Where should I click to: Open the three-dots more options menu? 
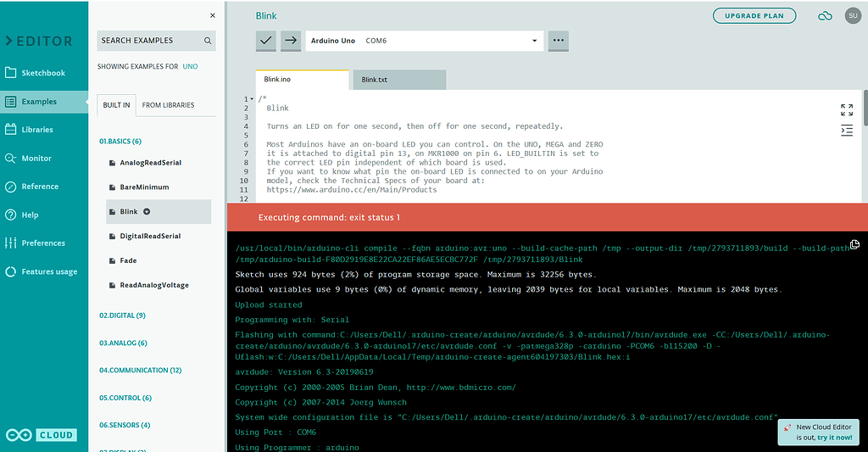558,41
